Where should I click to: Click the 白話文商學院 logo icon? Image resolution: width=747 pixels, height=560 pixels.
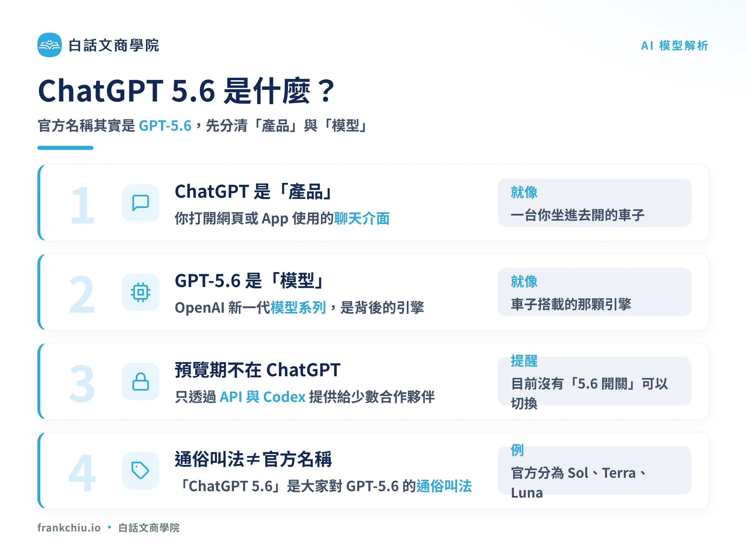tap(50, 45)
